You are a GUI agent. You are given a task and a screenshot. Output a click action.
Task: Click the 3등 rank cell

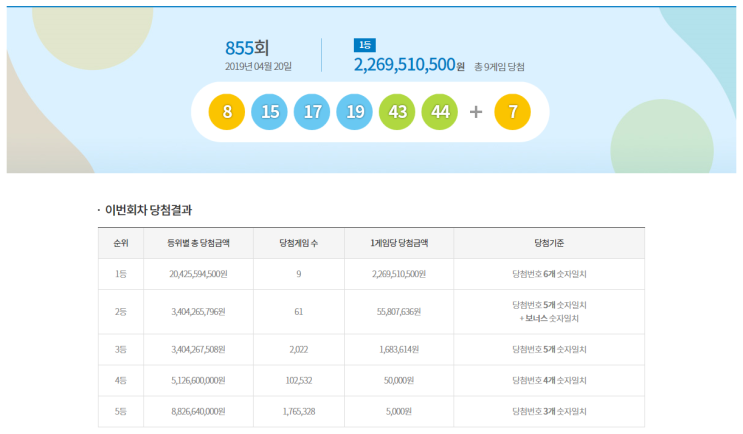(121, 350)
